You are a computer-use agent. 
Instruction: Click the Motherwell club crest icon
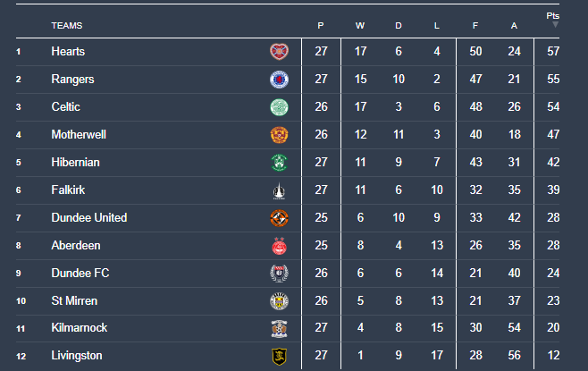[280, 135]
